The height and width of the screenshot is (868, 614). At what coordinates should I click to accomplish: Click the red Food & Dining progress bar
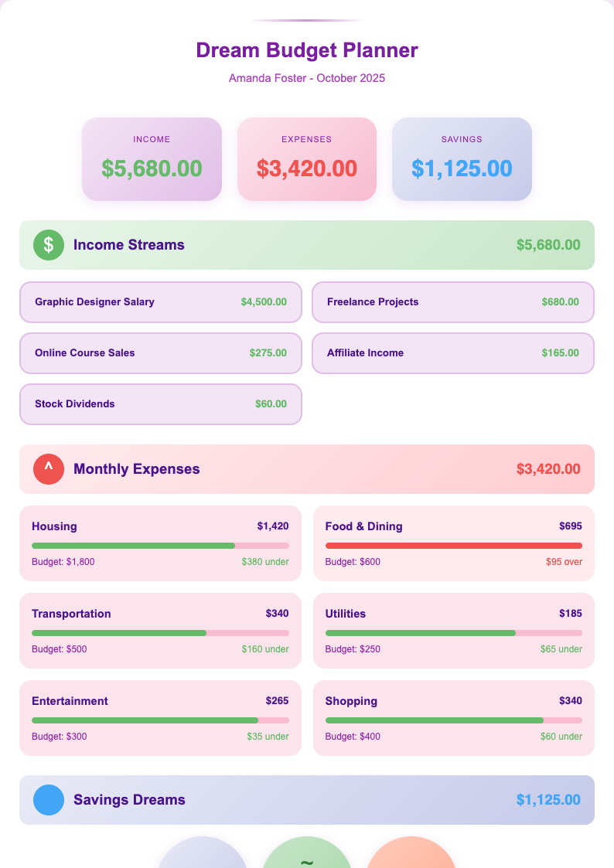[x=452, y=545]
